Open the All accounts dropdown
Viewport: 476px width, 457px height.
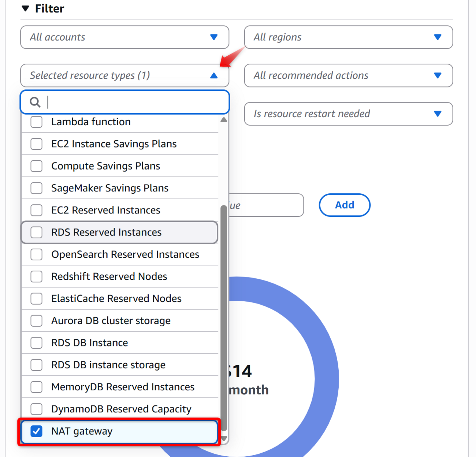(124, 37)
